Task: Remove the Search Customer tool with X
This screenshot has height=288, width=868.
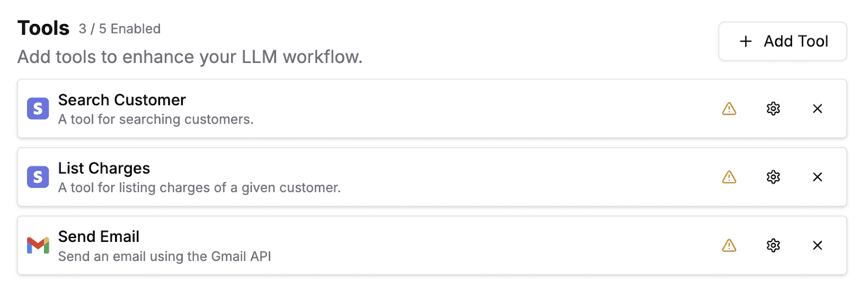Action: click(x=818, y=108)
